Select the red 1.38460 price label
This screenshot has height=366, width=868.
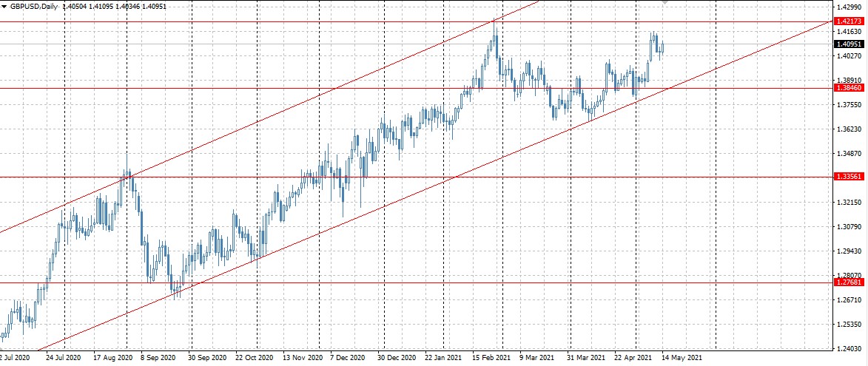(x=850, y=88)
